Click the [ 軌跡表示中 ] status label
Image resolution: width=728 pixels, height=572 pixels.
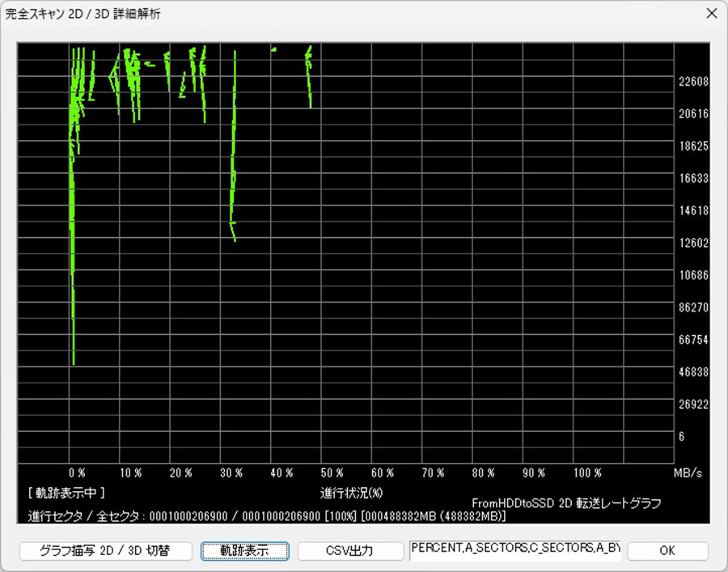(66, 492)
